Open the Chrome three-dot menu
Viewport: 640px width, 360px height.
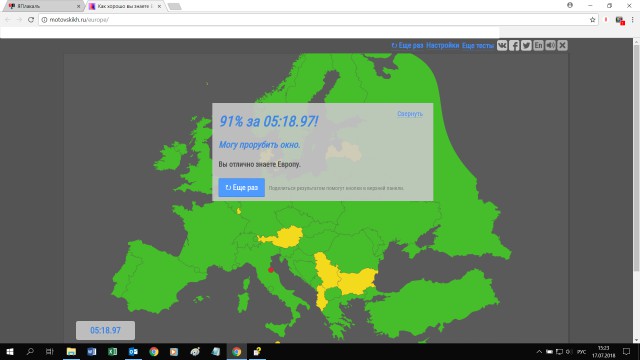point(633,20)
